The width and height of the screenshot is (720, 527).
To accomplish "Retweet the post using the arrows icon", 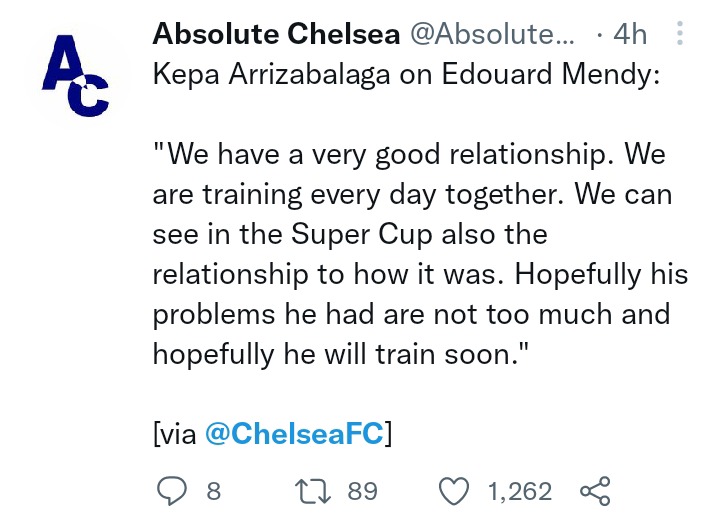I will 313,491.
